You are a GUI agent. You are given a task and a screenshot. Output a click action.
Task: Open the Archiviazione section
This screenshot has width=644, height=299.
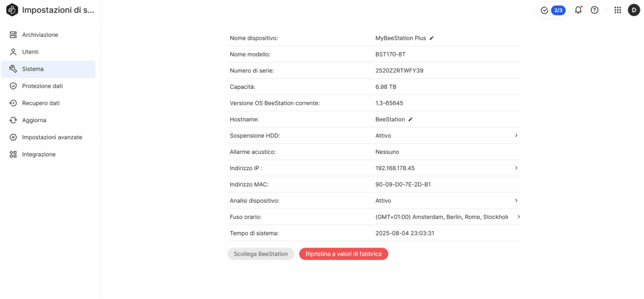48,35
